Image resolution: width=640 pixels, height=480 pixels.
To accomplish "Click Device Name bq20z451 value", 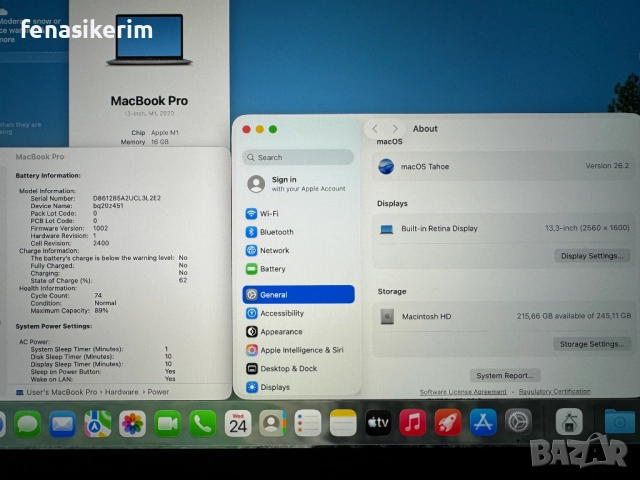I will click(x=108, y=206).
